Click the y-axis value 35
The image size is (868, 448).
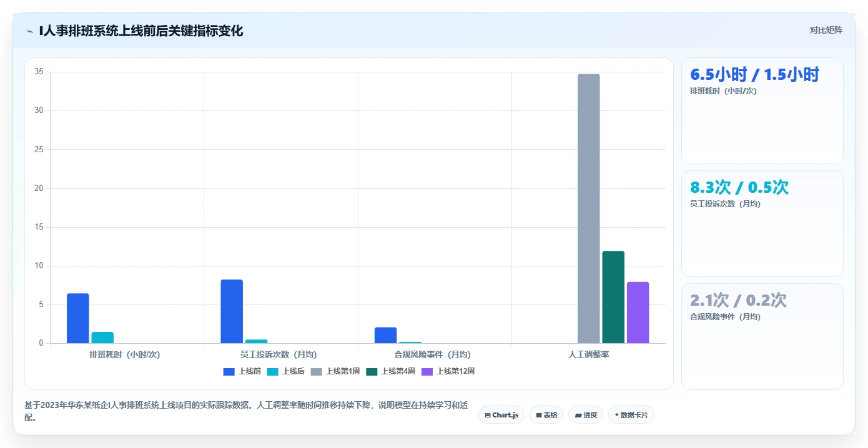(39, 72)
